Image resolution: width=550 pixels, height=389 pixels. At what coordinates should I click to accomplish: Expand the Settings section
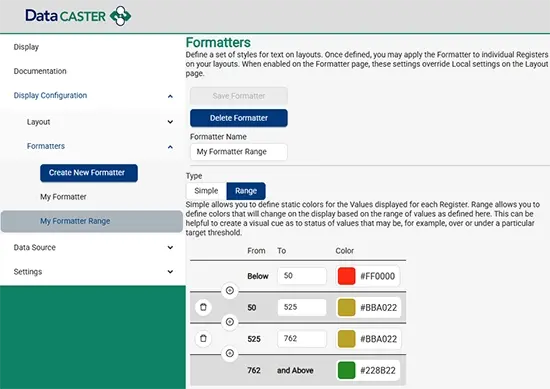pos(170,272)
